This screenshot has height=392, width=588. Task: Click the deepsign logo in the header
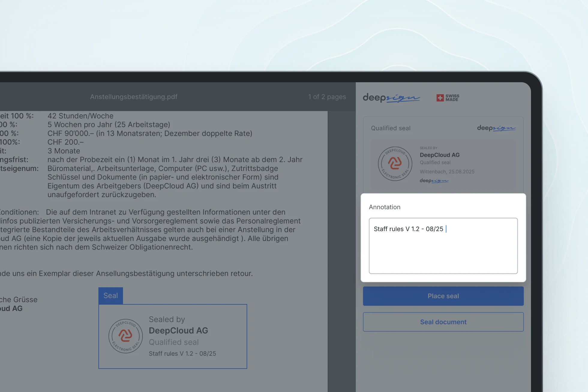coord(391,98)
